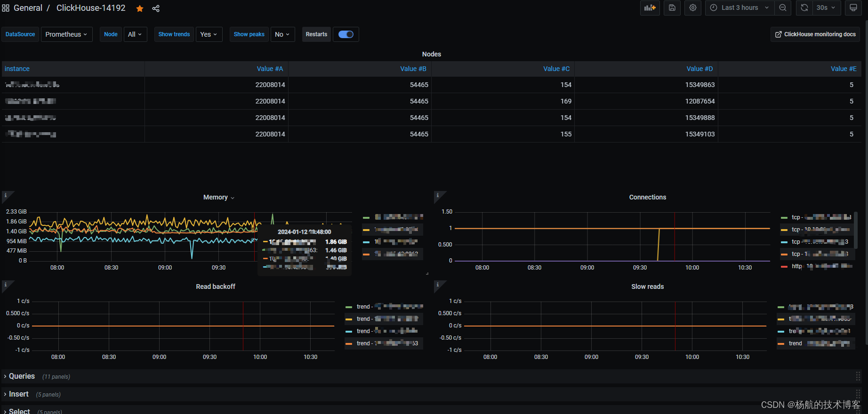This screenshot has width=868, height=414.
Task: Toggle the Restarts switch
Action: (x=346, y=34)
